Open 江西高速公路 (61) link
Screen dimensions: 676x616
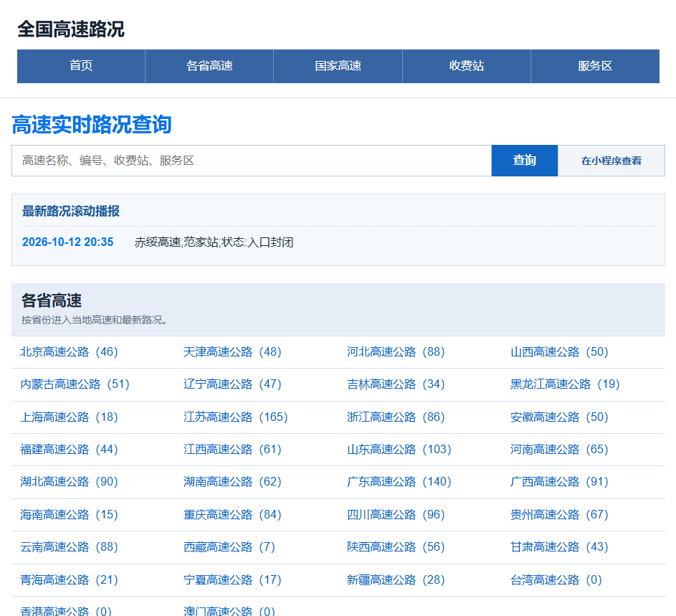pyautogui.click(x=232, y=450)
